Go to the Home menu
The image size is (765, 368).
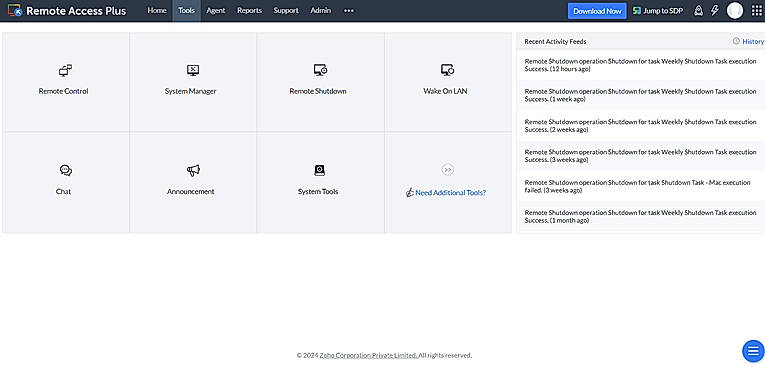157,11
